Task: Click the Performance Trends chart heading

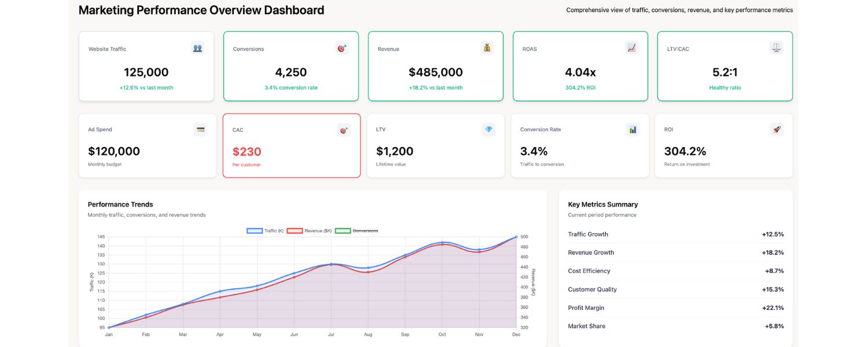Action: (120, 204)
